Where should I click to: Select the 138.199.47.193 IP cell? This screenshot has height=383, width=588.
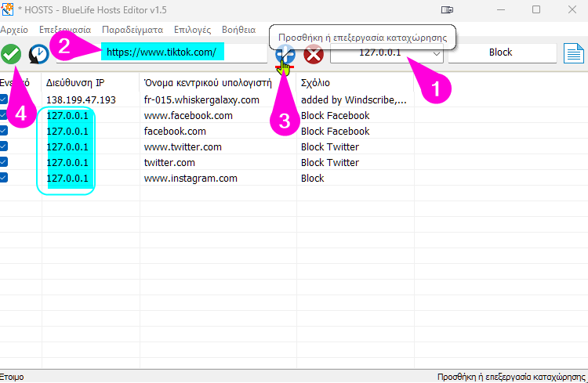pos(81,100)
